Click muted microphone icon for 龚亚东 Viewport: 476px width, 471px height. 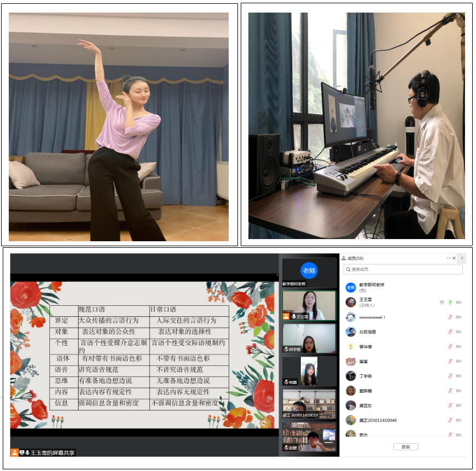click(x=450, y=406)
